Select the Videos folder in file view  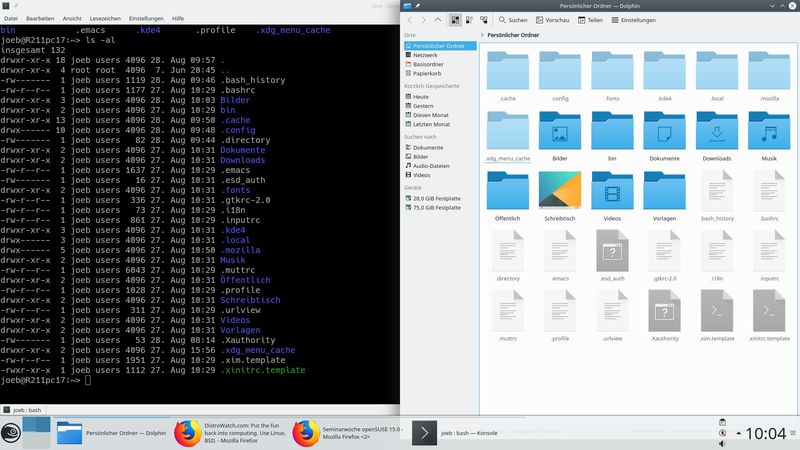point(612,191)
